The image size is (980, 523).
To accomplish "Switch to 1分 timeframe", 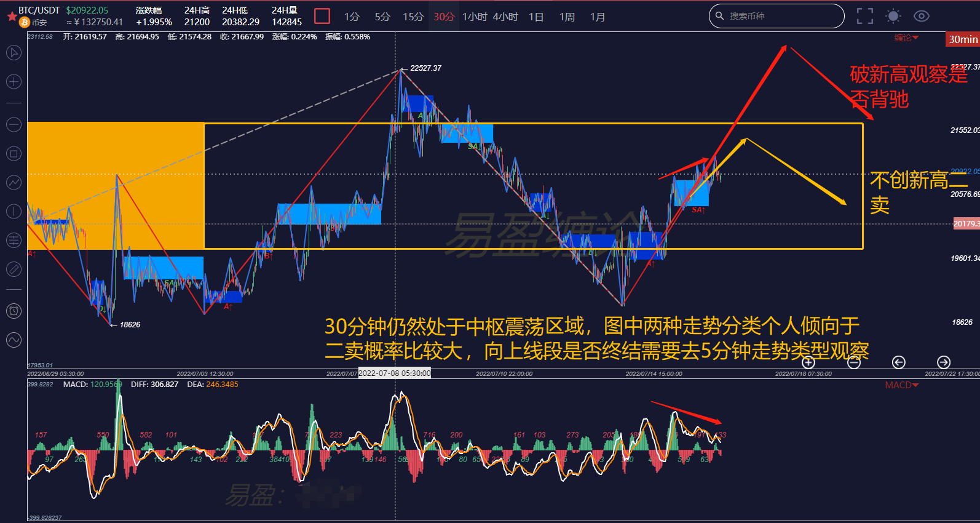I will pyautogui.click(x=352, y=17).
